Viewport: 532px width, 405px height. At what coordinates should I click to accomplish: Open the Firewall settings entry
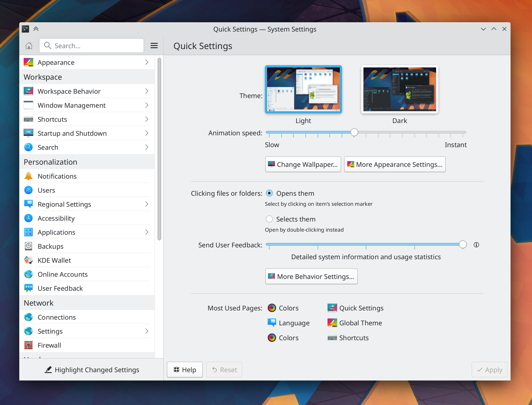pyautogui.click(x=49, y=345)
